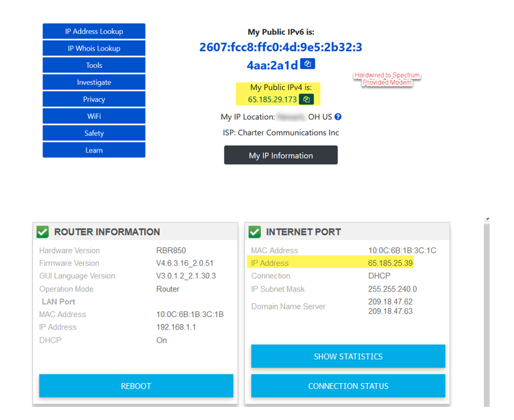Open the WiFi menu item

click(x=94, y=116)
